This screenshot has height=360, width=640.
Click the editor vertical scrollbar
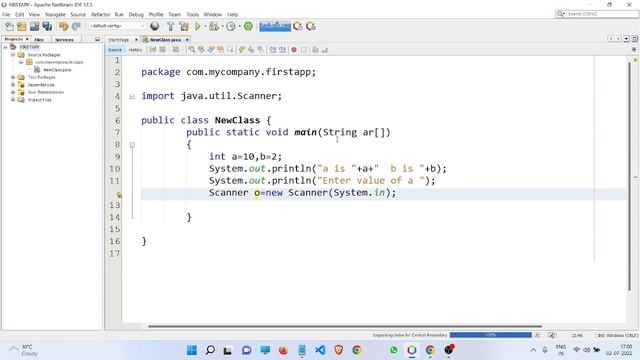(x=629, y=176)
